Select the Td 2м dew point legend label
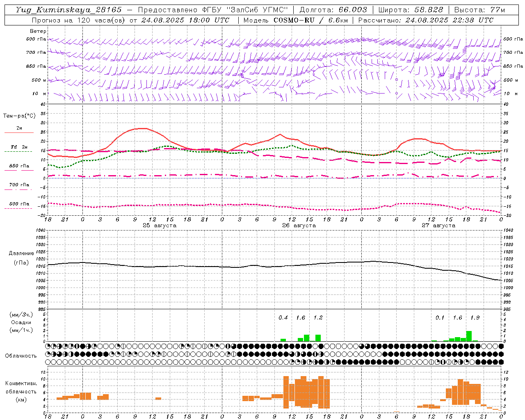Viewport: 525px width, 420px height. 19,147
